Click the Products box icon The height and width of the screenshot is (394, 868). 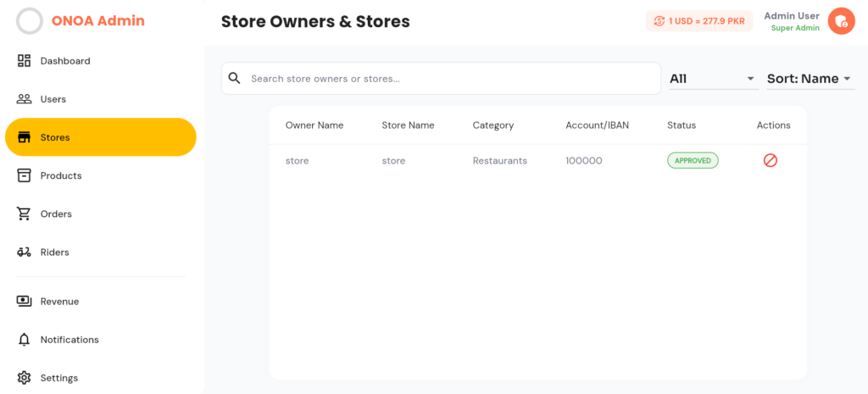pyautogui.click(x=24, y=175)
